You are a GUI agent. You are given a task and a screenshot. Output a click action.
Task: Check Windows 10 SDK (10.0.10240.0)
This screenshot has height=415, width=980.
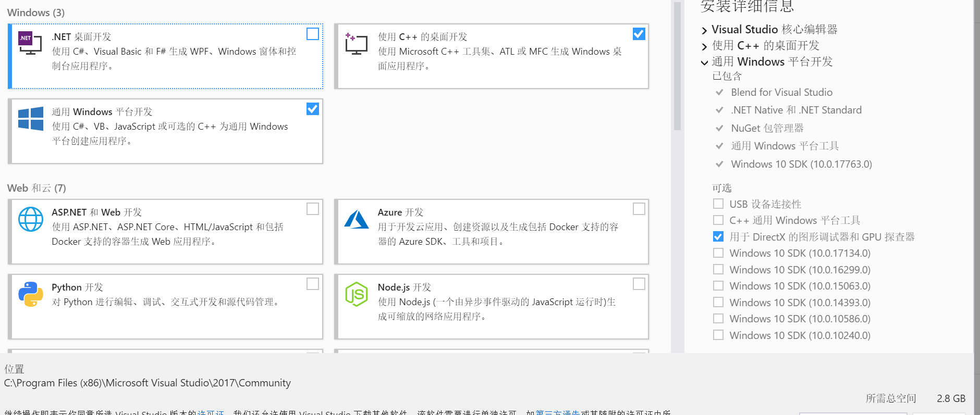coord(718,335)
